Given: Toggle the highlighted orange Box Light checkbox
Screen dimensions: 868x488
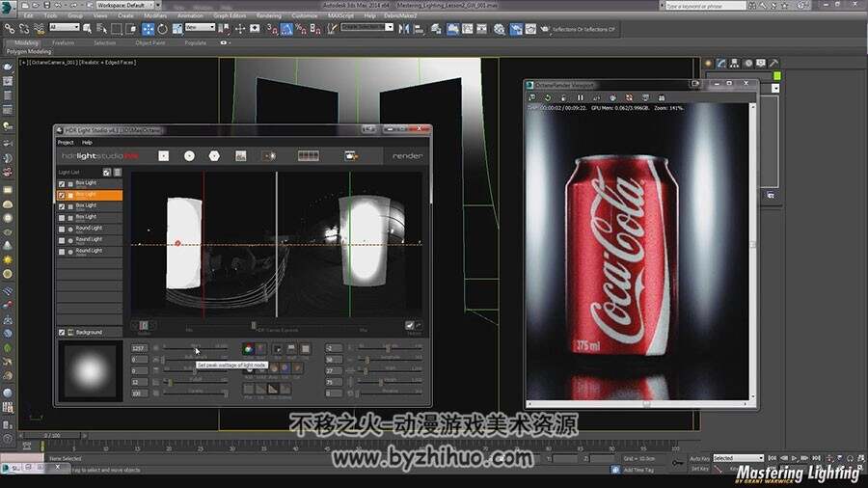Looking at the screenshot, I should pos(62,196).
